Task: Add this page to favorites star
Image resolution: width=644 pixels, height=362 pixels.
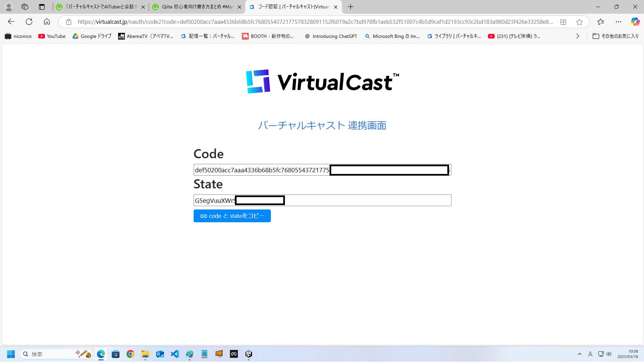Action: click(x=579, y=22)
